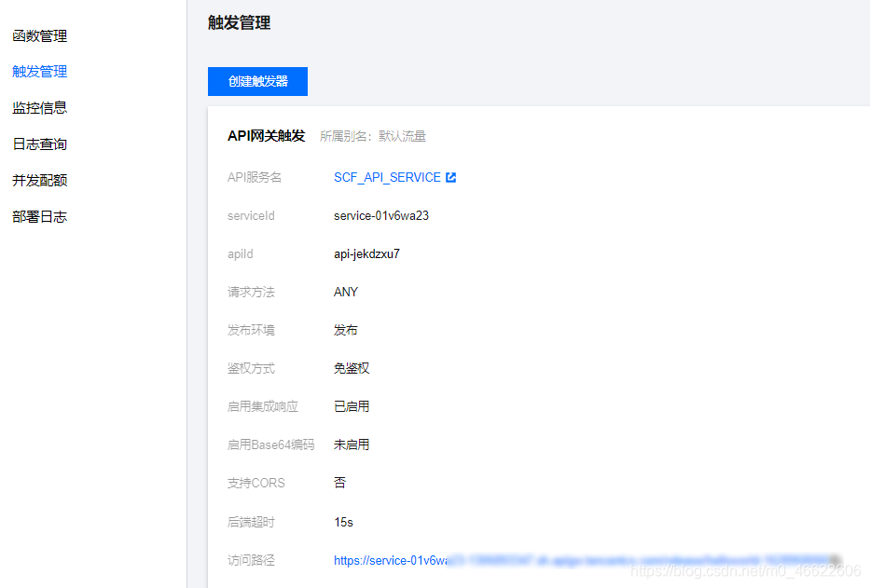Click the apiId field label

241,254
